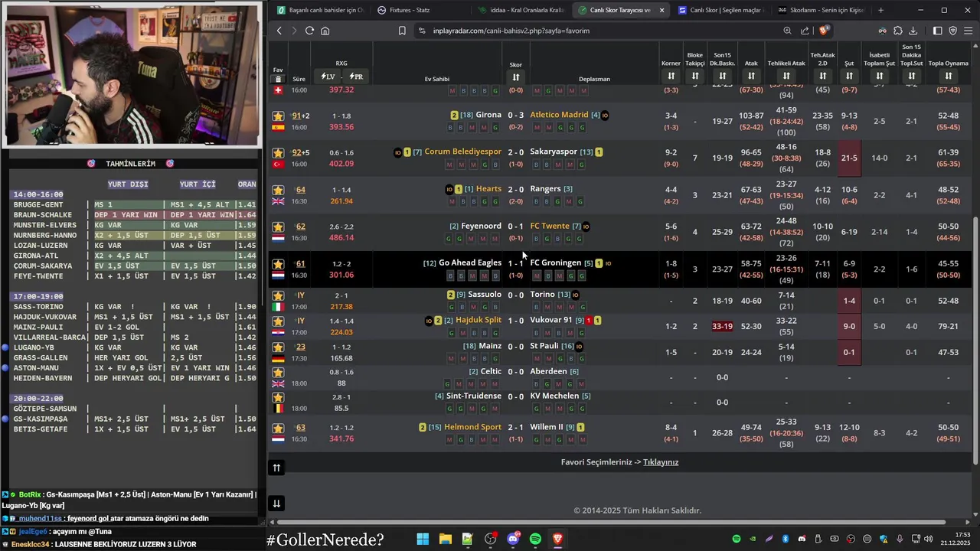Click the microphone icon in system tray
This screenshot has height=551, width=980.
[x=900, y=540]
